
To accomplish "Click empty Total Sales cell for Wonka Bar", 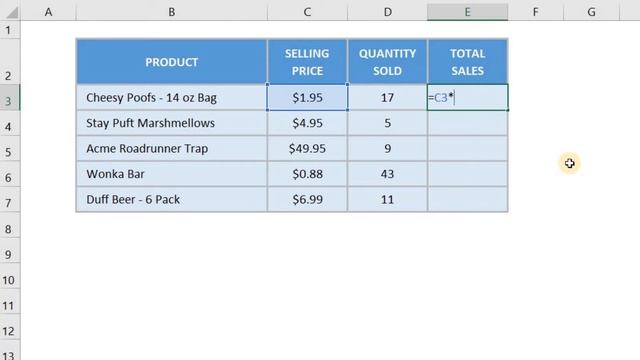I will click(x=467, y=174).
